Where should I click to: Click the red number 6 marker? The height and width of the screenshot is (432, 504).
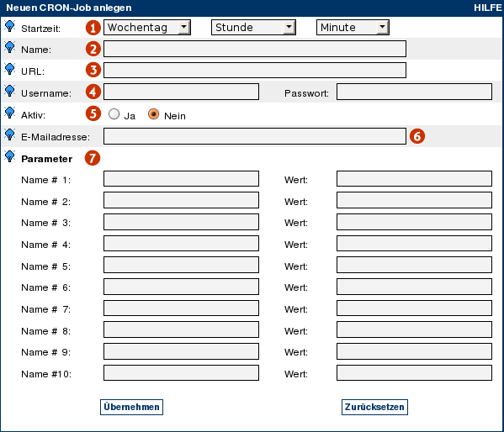click(x=416, y=136)
